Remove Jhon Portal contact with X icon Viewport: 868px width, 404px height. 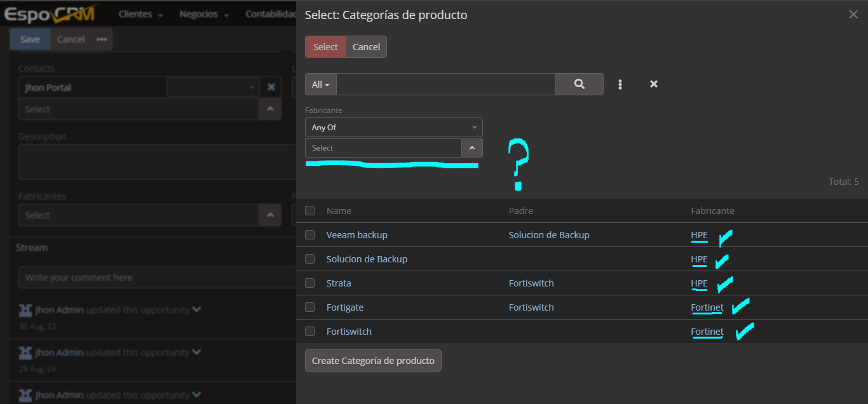[271, 88]
